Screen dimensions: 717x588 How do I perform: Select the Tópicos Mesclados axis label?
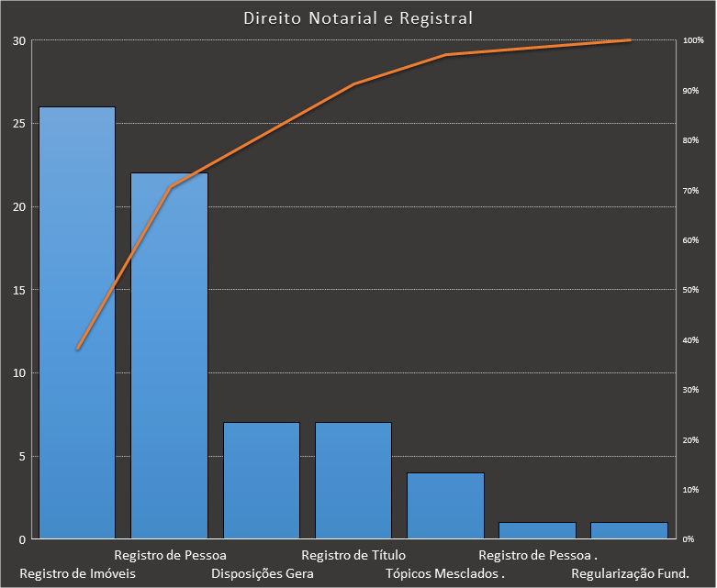[x=445, y=573]
